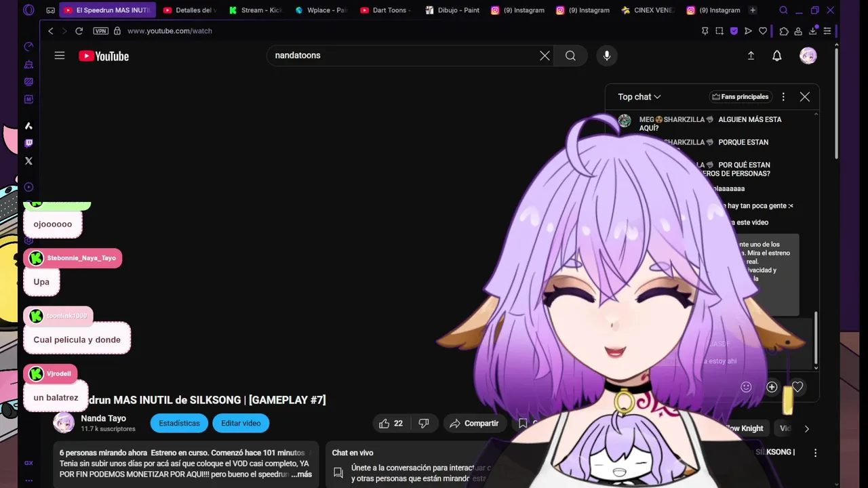Expand the description with ...más
The image size is (868, 488).
(x=302, y=474)
